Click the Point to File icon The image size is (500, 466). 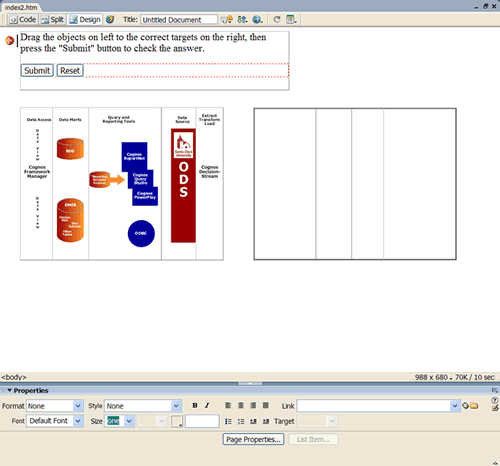tap(465, 406)
